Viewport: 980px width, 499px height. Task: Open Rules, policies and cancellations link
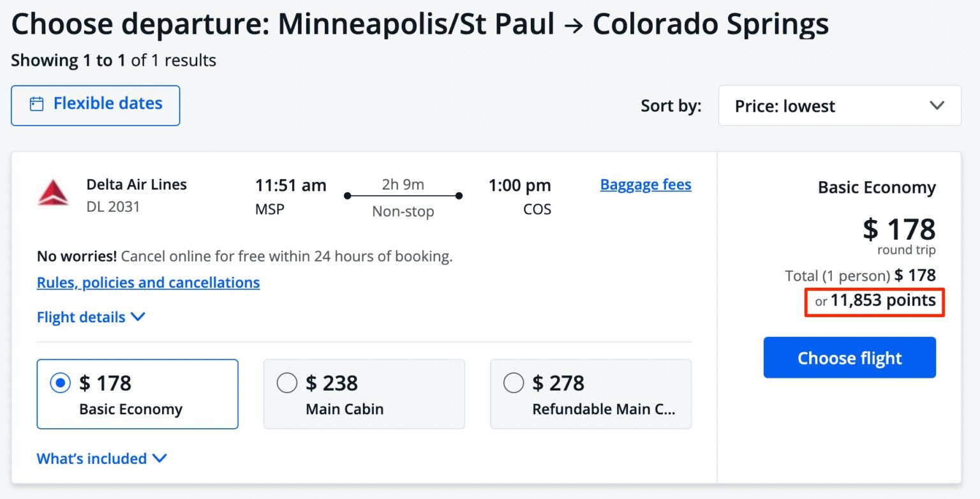148,283
